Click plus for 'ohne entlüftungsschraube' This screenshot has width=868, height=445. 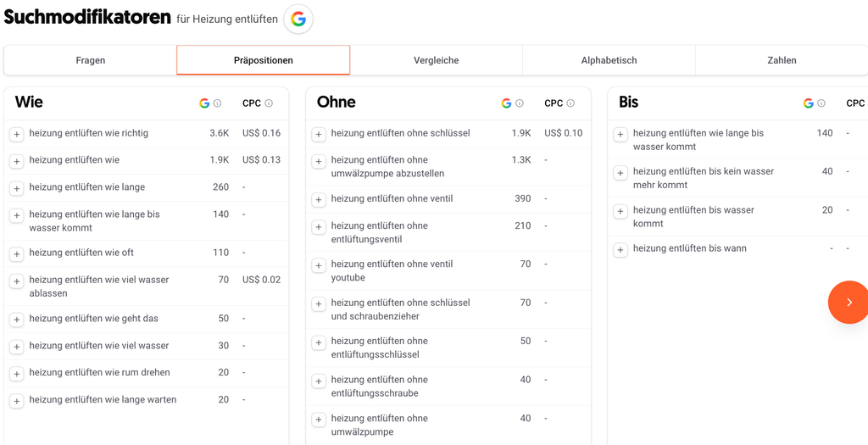coord(319,381)
